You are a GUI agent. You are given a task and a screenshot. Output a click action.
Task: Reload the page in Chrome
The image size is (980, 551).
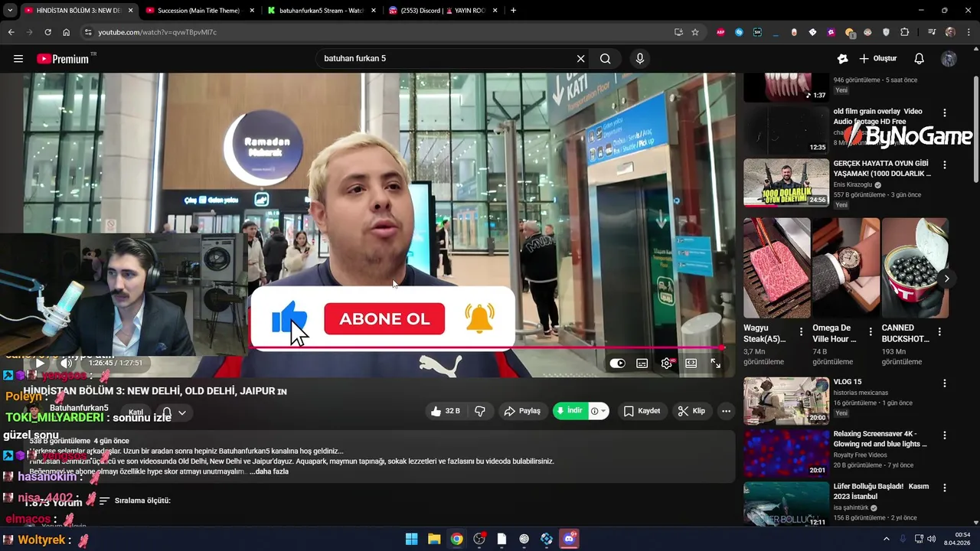pyautogui.click(x=47, y=32)
